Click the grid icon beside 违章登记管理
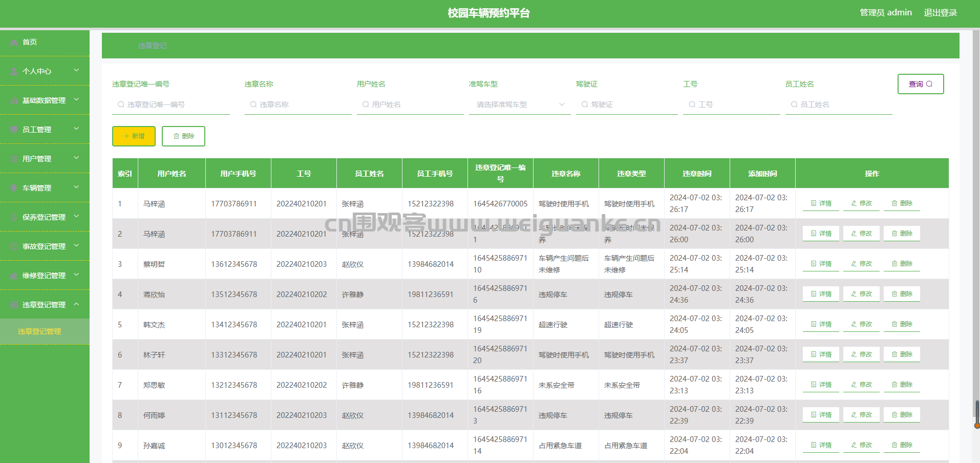 (14, 305)
